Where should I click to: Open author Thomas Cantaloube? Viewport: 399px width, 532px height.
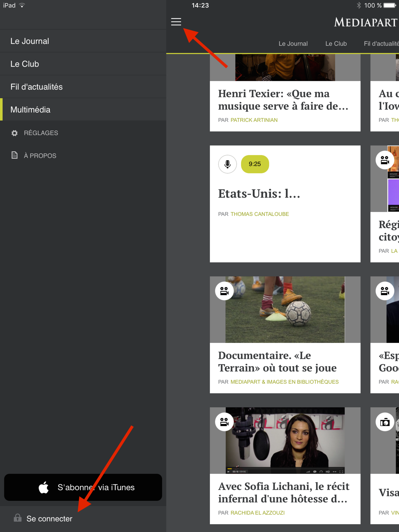(260, 214)
